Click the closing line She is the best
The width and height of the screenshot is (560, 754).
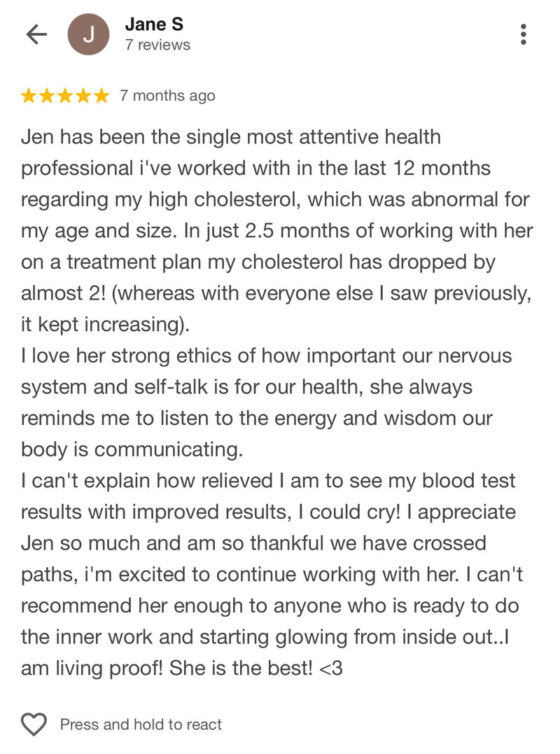[182, 669]
